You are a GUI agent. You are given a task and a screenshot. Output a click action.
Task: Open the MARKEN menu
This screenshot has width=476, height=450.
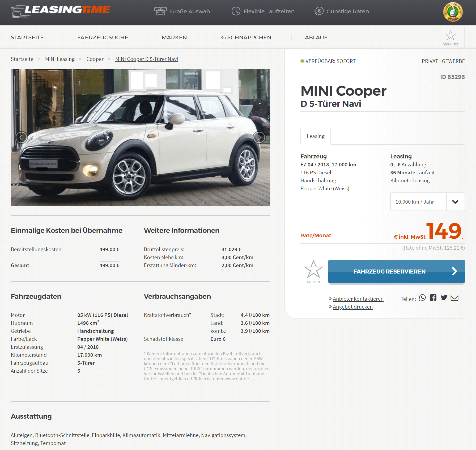[174, 37]
